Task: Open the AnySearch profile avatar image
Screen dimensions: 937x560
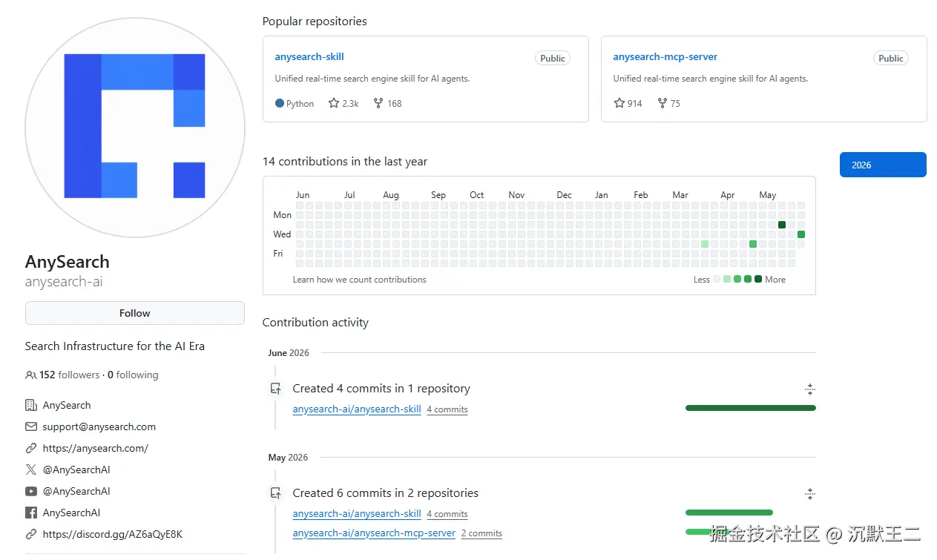Action: pos(135,128)
